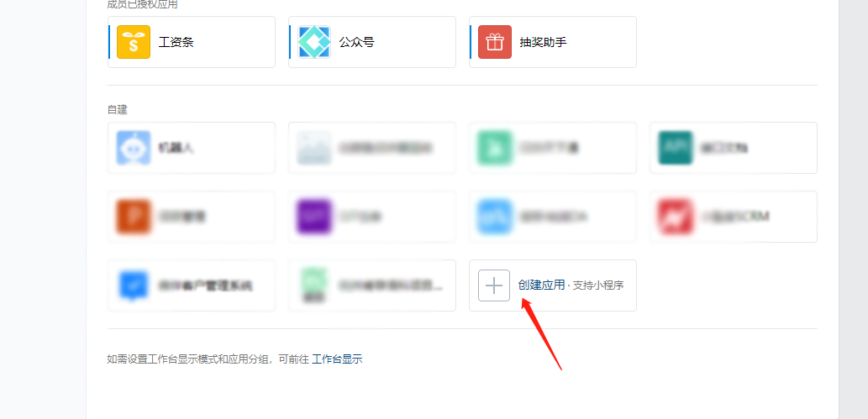
Task: Follow the 工作台显示 link
Action: (x=337, y=359)
